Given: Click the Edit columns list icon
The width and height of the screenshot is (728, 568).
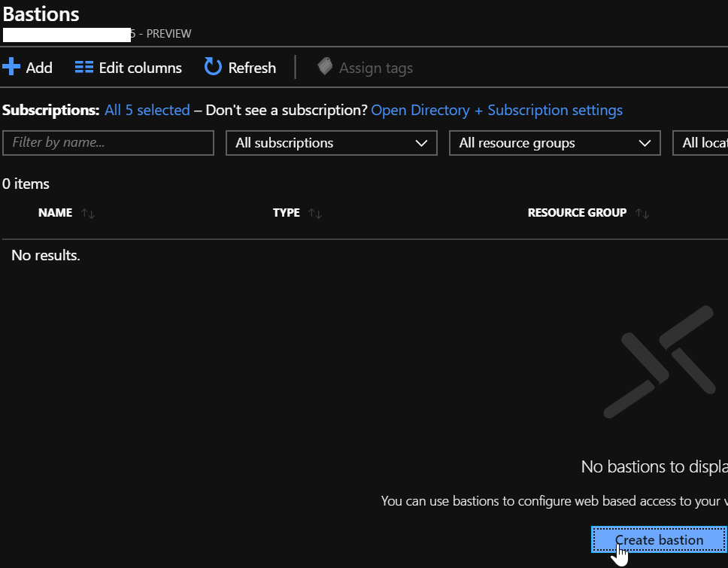Looking at the screenshot, I should (84, 68).
